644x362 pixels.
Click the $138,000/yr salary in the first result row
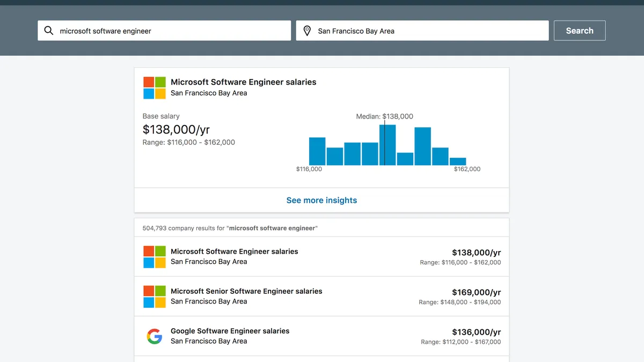click(x=477, y=253)
